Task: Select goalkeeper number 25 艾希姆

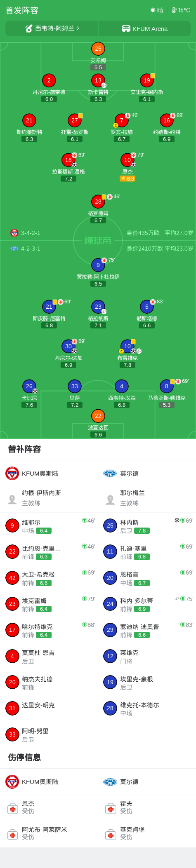Action: pos(98,49)
